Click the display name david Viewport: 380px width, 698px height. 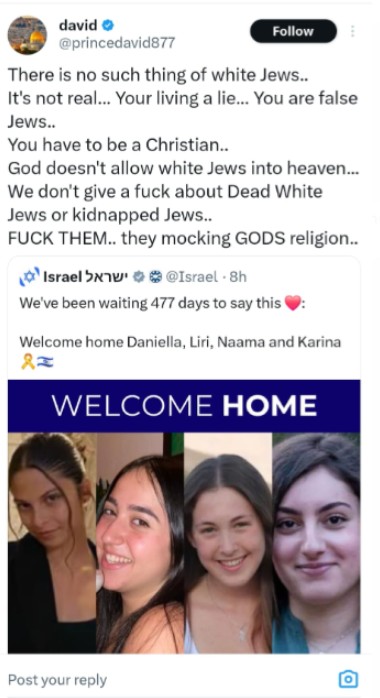[78, 26]
